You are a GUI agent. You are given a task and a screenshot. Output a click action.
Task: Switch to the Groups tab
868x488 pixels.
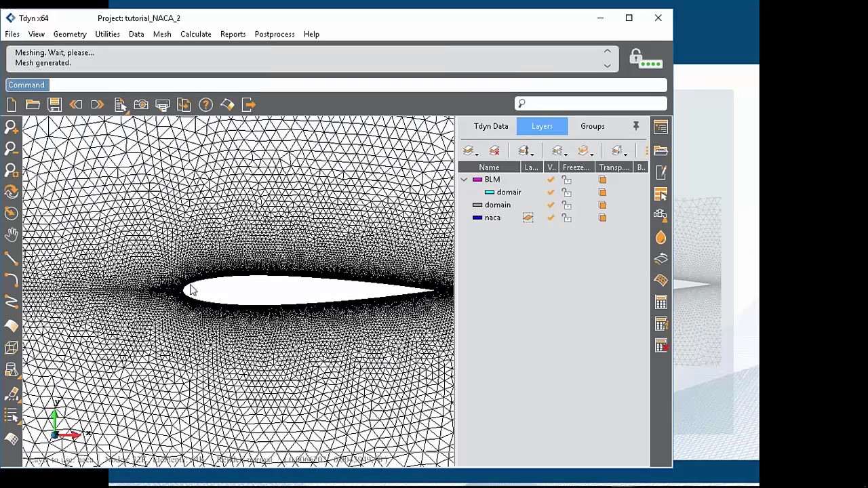pyautogui.click(x=592, y=126)
